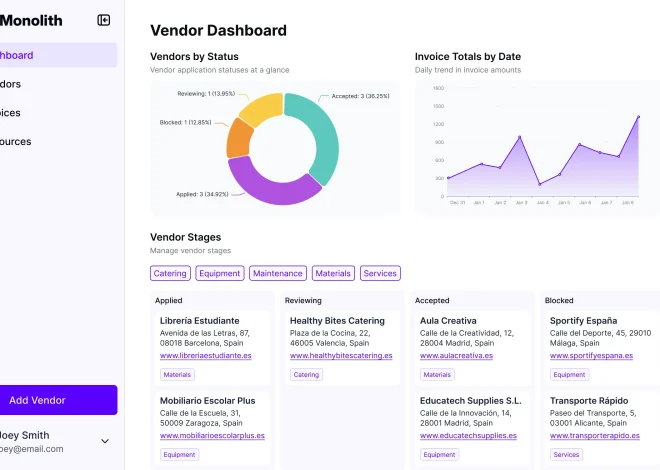The image size is (660, 470).
Task: Expand the Joey Smith account chevron
Action: point(105,441)
